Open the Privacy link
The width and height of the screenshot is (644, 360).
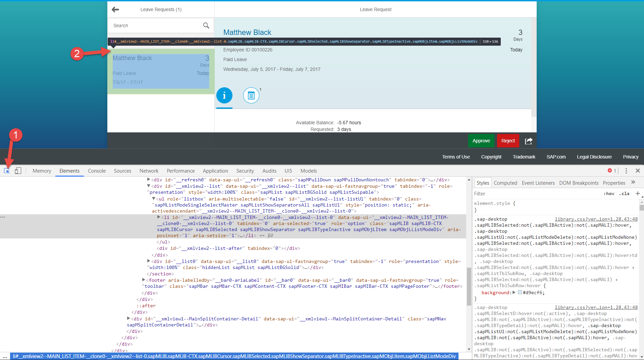click(x=631, y=157)
